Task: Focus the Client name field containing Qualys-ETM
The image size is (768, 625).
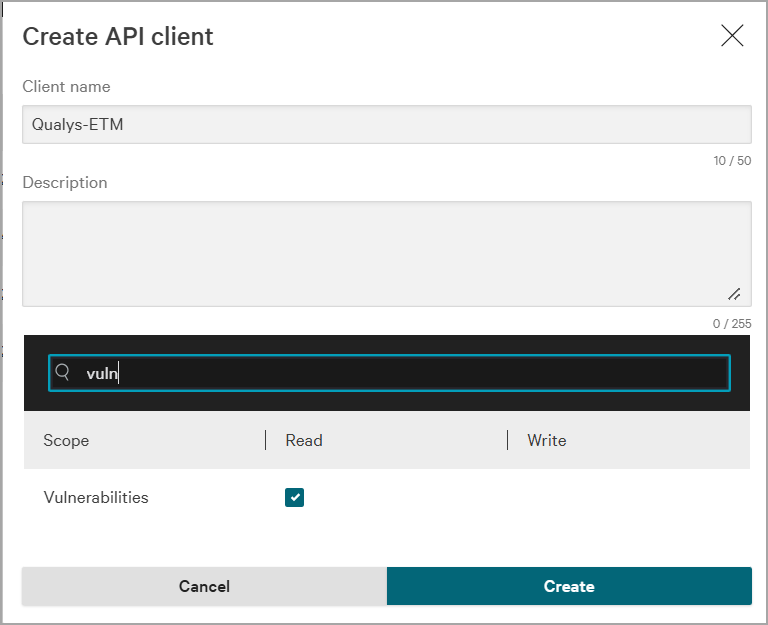Action: click(386, 125)
